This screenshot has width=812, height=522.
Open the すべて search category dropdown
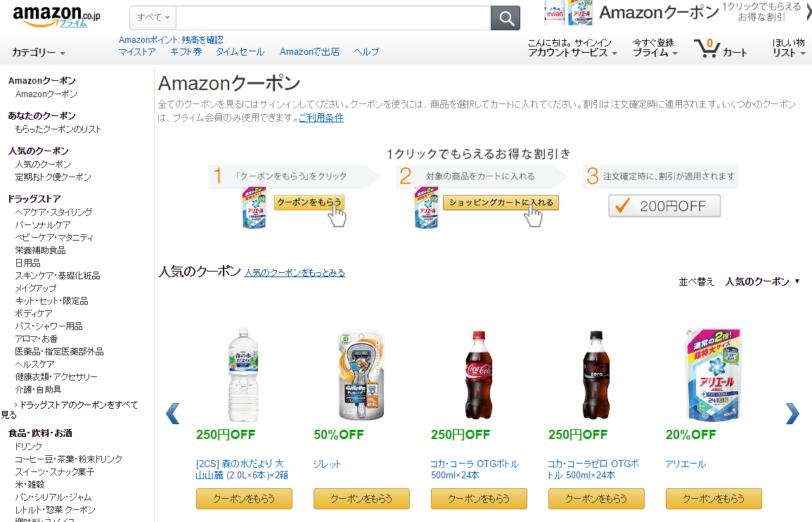tap(153, 18)
